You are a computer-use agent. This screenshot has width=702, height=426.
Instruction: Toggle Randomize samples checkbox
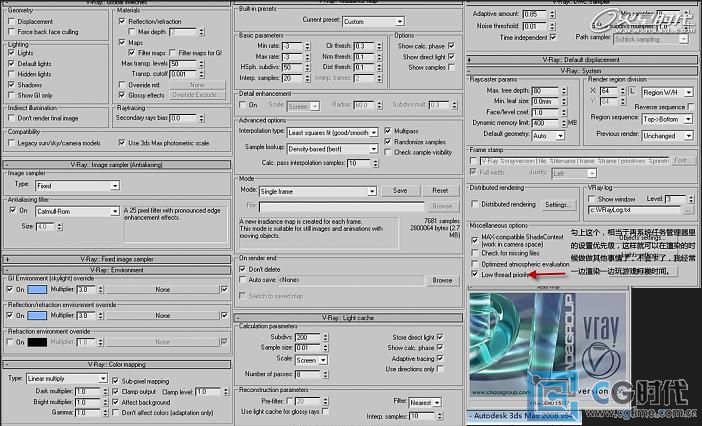point(388,141)
